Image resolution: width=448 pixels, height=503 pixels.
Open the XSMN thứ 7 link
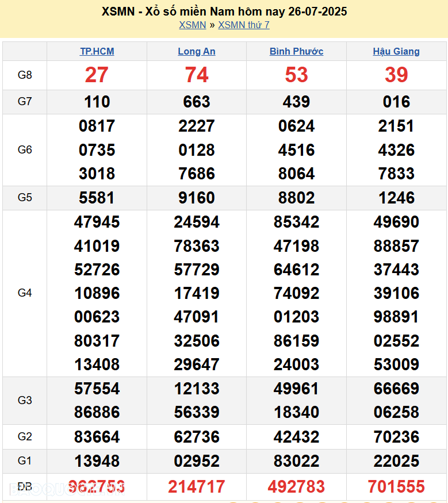coord(243,25)
